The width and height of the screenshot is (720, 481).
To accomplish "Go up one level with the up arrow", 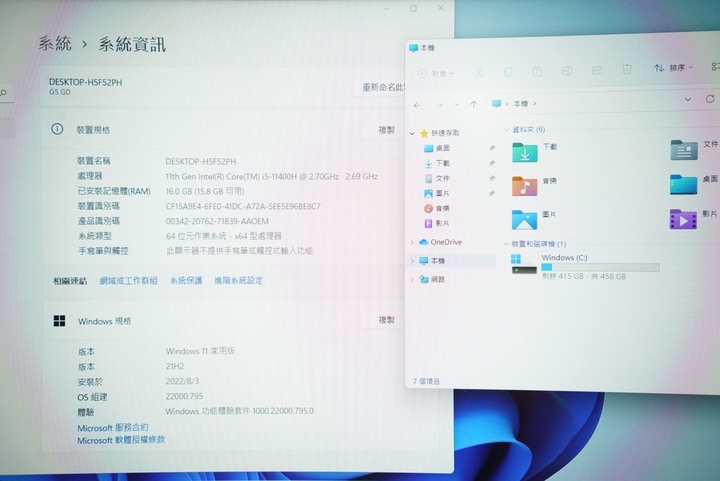I will coord(474,104).
